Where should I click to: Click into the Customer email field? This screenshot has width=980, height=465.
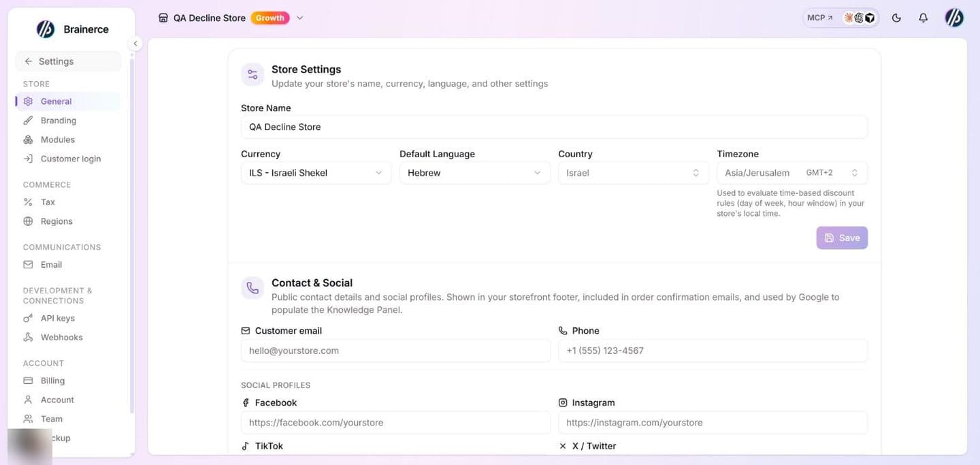[395, 351]
